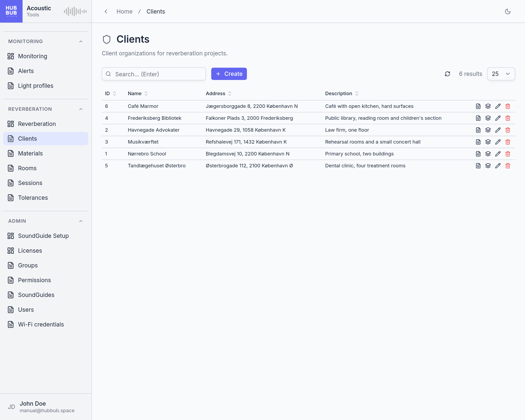Screen dimensions: 525x420
Task: Delete Tandlægehuset Østerbro client
Action: (508, 166)
